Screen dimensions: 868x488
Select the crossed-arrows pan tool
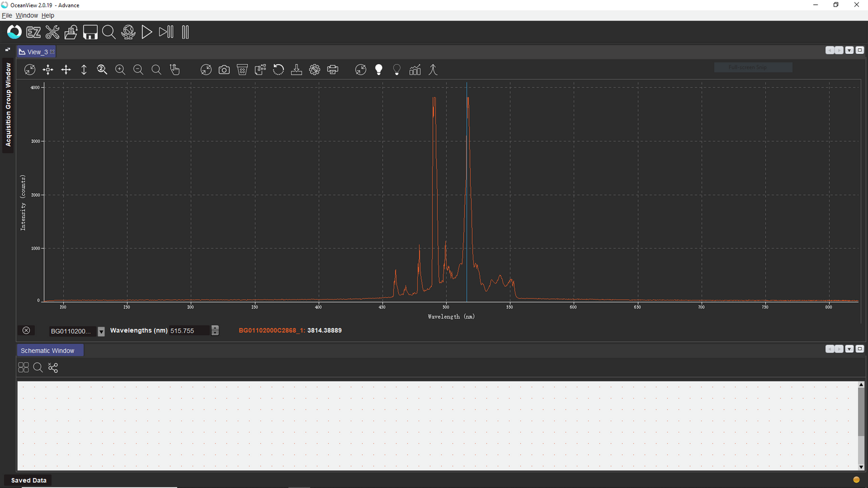(66, 70)
